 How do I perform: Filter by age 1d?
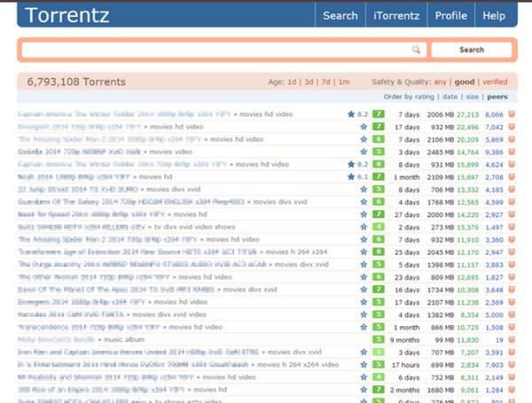click(x=292, y=82)
